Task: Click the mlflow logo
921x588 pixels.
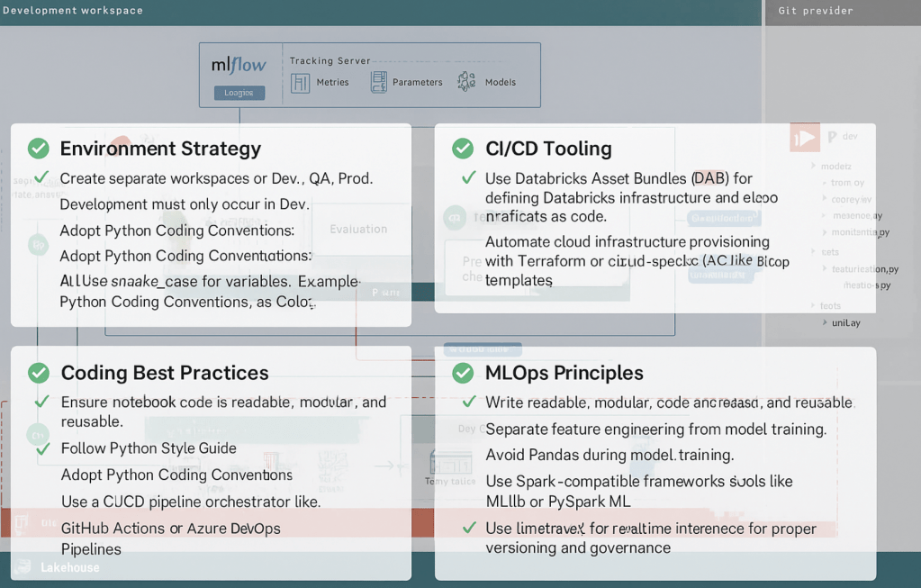Action: tap(239, 66)
